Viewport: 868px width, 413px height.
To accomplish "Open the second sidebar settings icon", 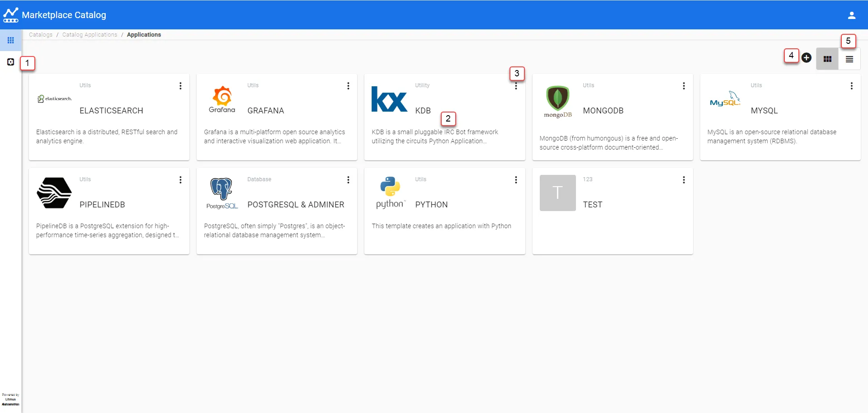I will pyautogui.click(x=11, y=62).
